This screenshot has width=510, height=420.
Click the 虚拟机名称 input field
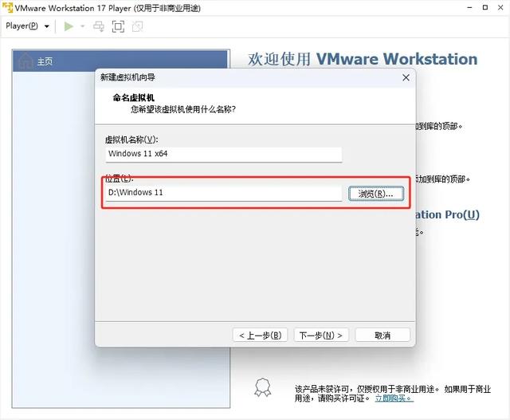coord(223,154)
